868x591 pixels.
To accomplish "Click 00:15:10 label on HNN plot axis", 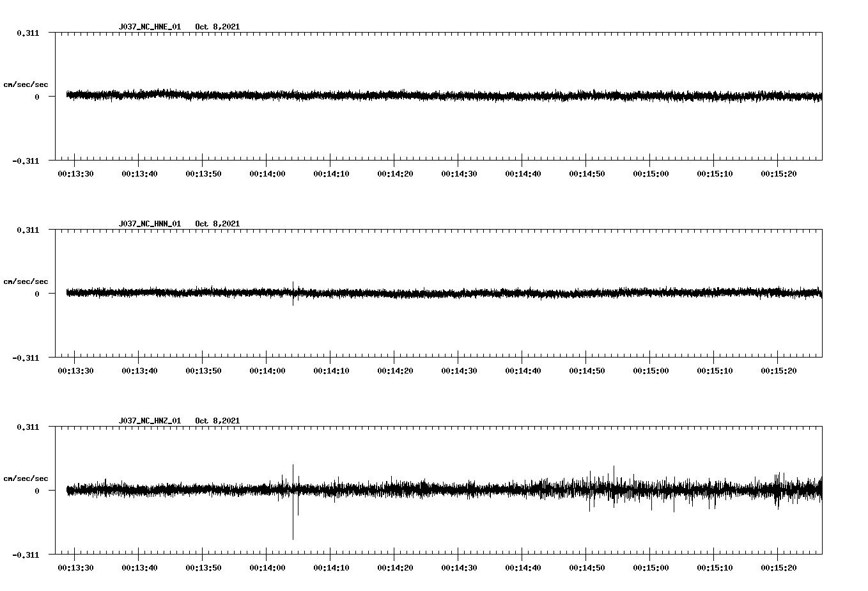I will 715,371.
